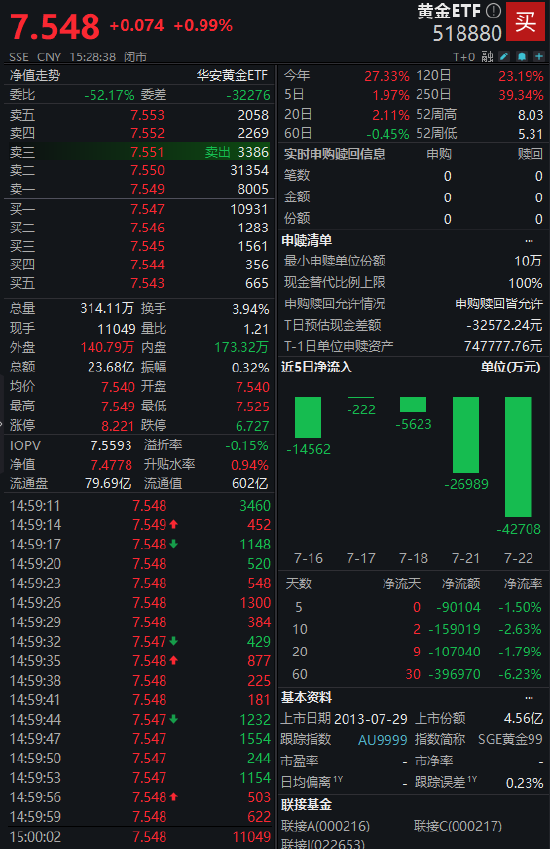The width and height of the screenshot is (550, 849).
Task: Open the AU9999 tracking index link
Action: click(383, 740)
